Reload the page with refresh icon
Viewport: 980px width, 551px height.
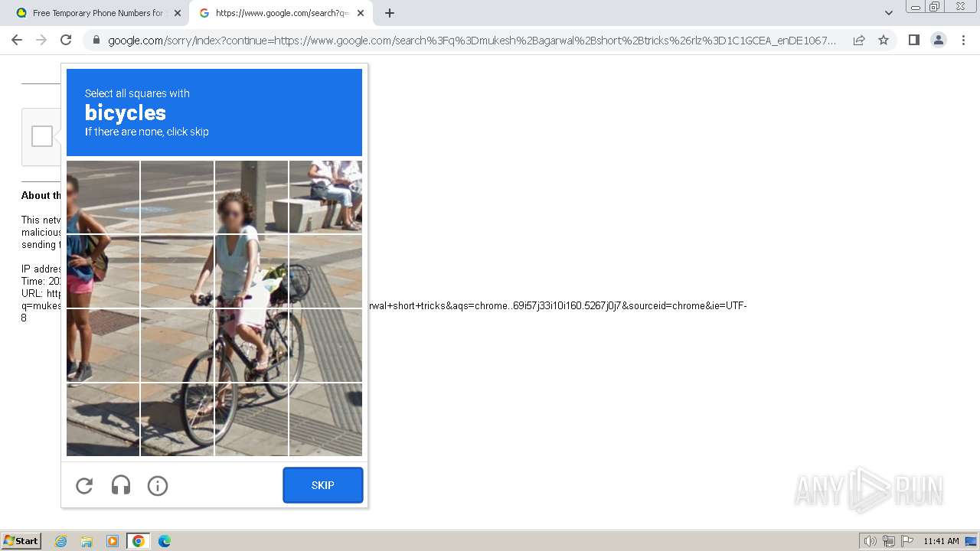66,40
